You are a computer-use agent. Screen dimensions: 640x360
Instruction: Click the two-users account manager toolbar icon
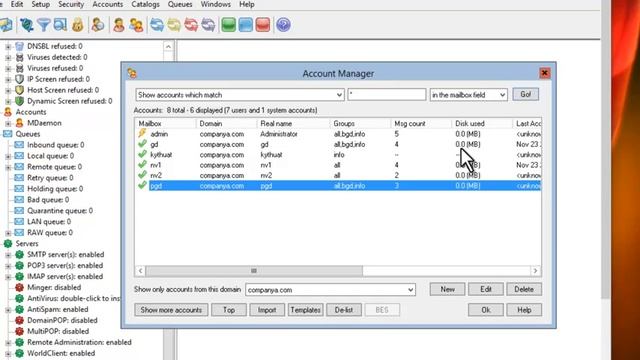(x=136, y=25)
